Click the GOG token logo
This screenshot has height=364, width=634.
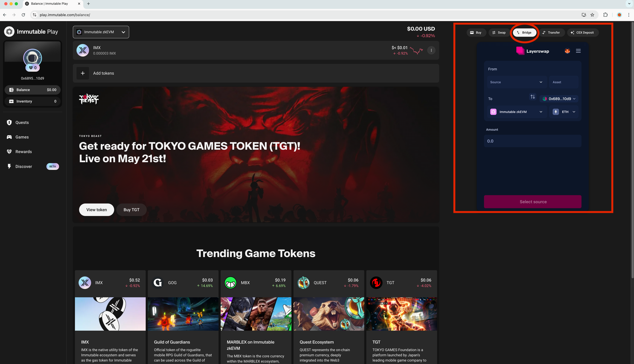click(158, 283)
